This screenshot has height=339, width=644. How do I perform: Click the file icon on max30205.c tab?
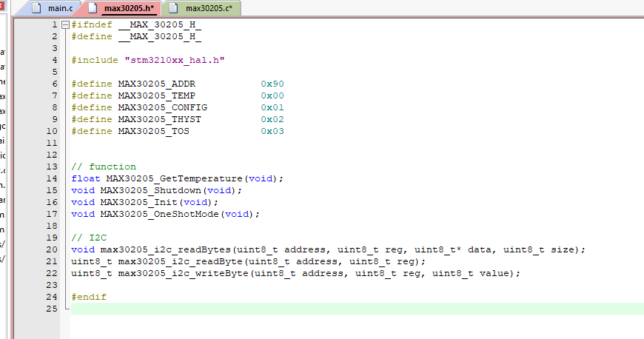coord(173,9)
